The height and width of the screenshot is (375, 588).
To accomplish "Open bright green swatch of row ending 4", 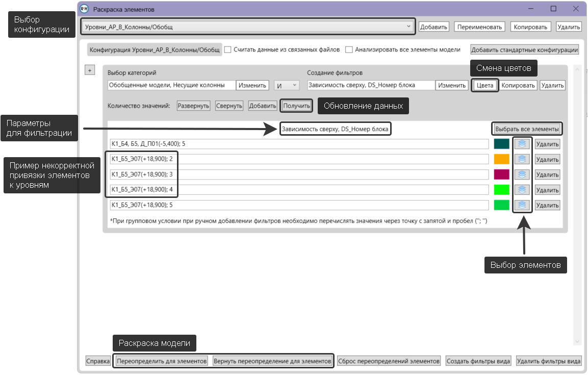I will pyautogui.click(x=502, y=190).
